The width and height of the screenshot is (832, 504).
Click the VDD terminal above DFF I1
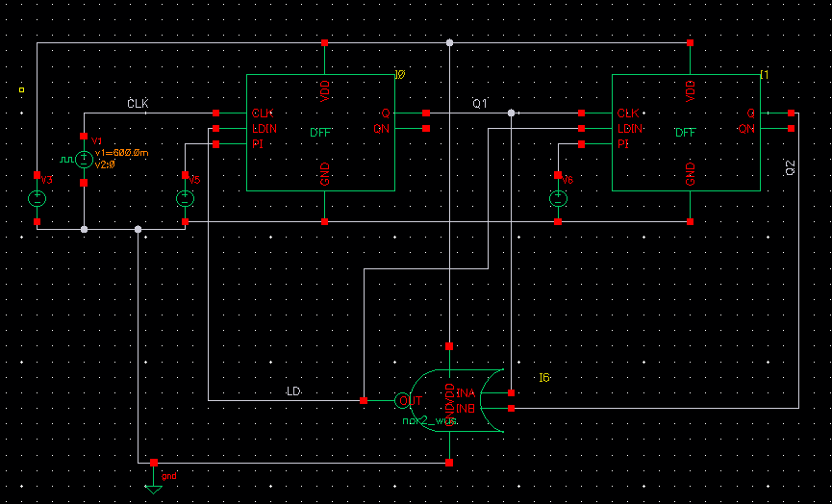point(690,43)
